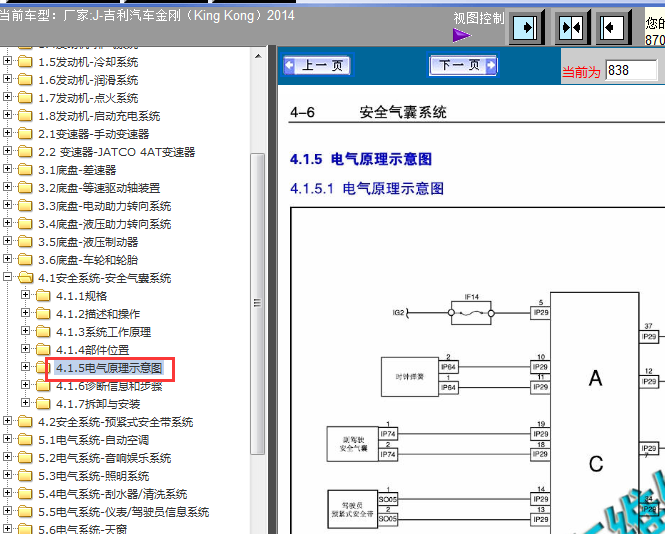Screen dimensions: 665x534
Task: Expand 4.1.7拆卸与安装 subfolder
Action: point(25,403)
